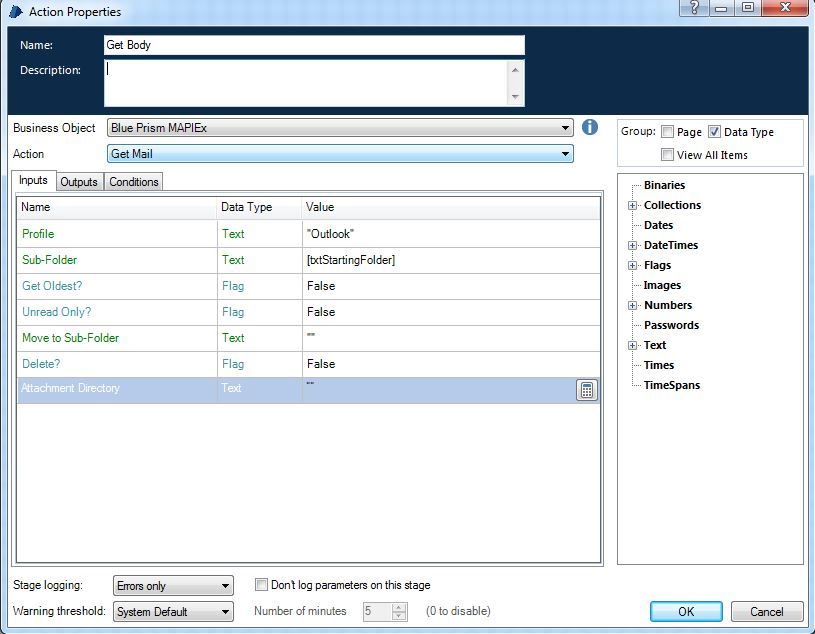The width and height of the screenshot is (815, 634).
Task: Select the Images tree item
Action: click(662, 285)
